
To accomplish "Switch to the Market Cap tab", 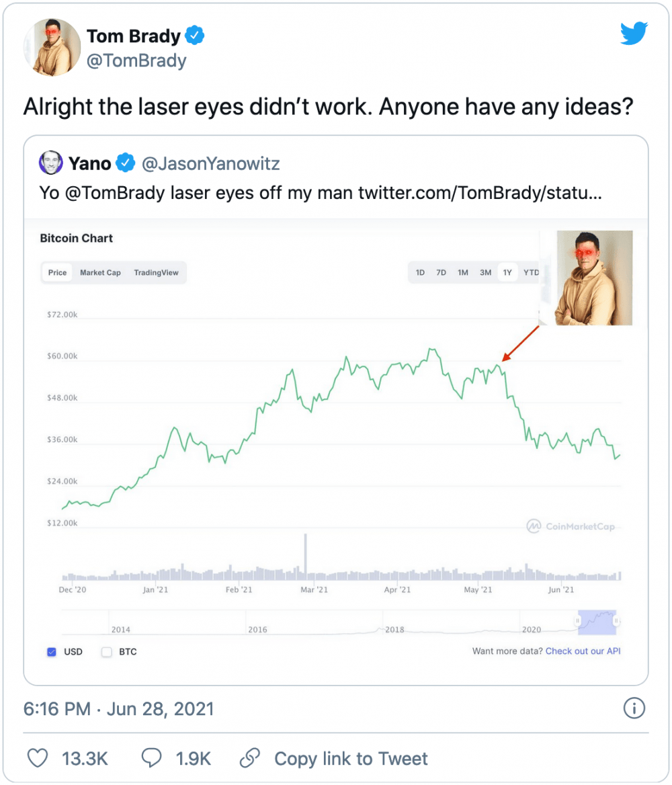I will [100, 272].
